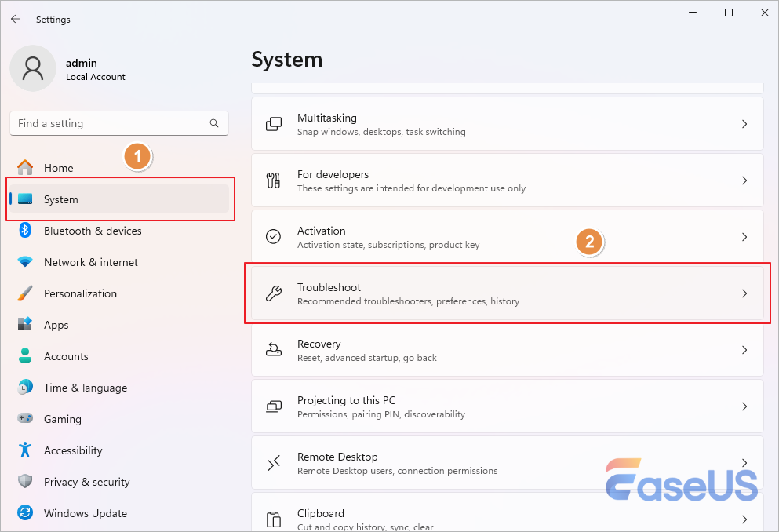Click the admin profile avatar

(32, 68)
